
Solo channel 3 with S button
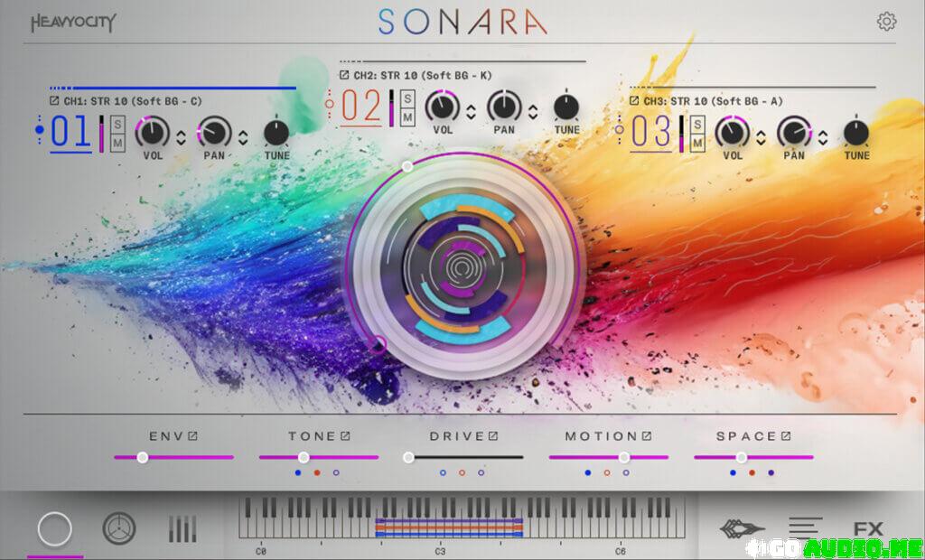[697, 125]
